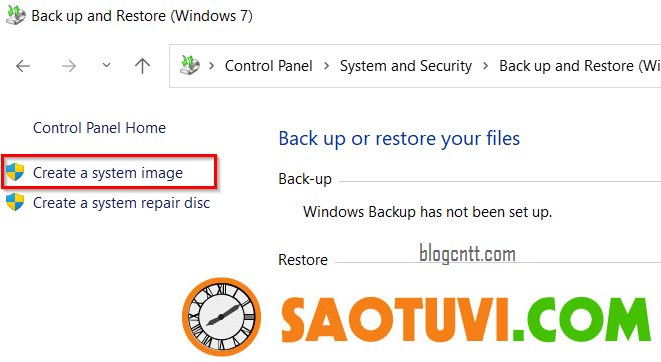Click the backup icon in the address bar
Image resolution: width=661 pixels, height=362 pixels.
[x=189, y=65]
